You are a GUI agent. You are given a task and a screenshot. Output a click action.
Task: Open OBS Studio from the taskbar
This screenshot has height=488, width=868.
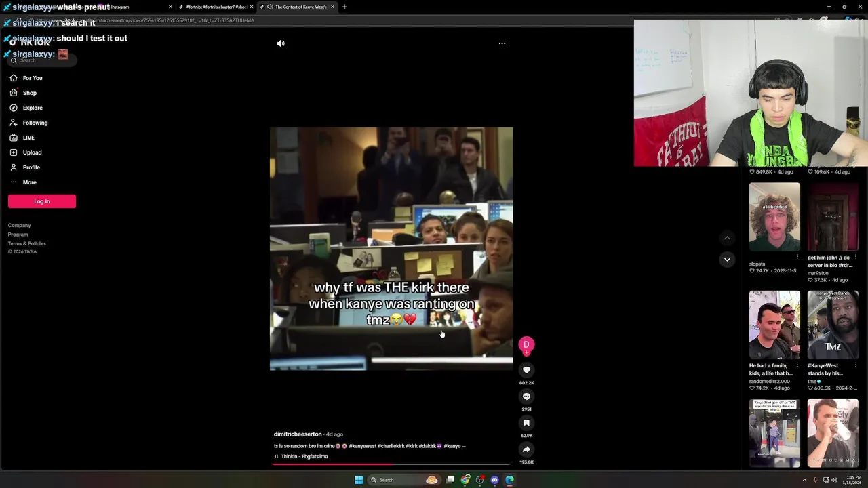coord(480,480)
